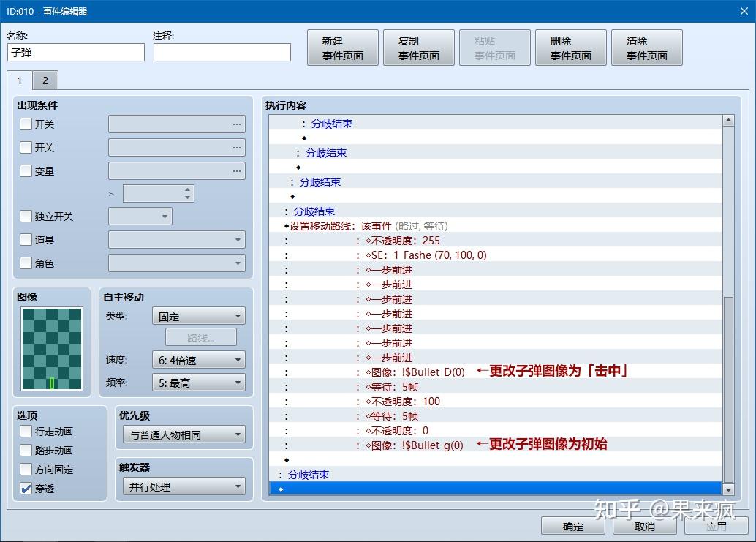
Task: Click the first switch condition browse button
Action: pyautogui.click(x=235, y=124)
